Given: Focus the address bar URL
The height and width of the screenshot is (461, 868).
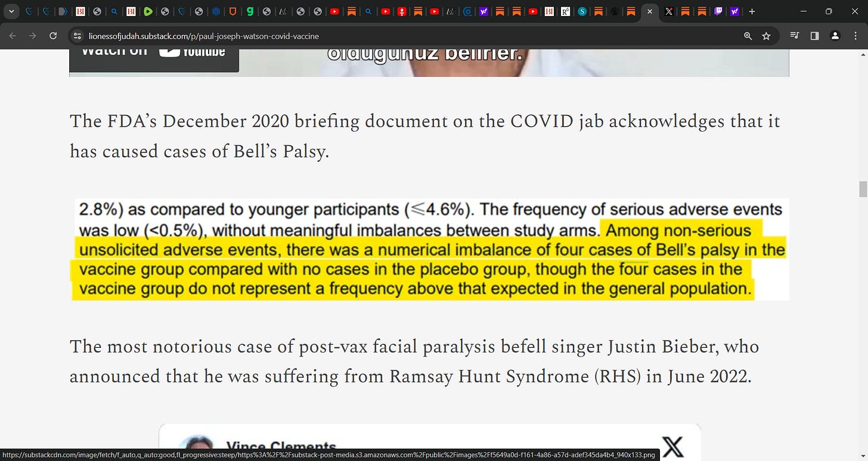Looking at the screenshot, I should click(204, 36).
